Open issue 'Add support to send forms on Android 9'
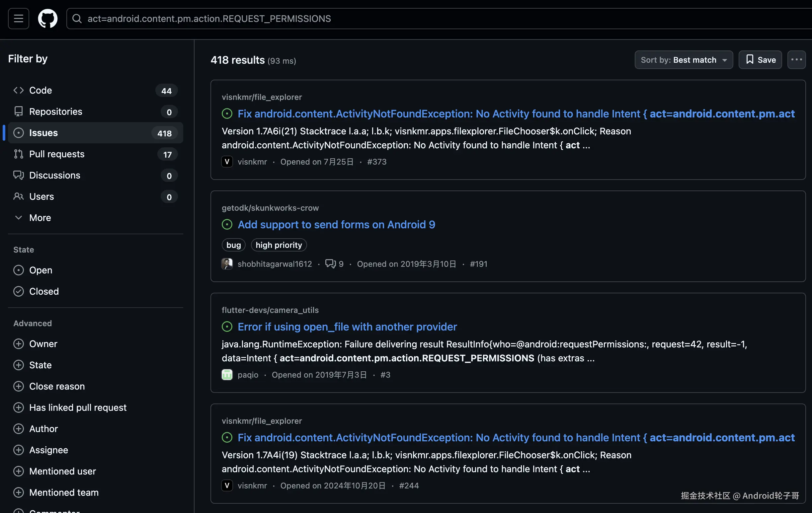This screenshot has width=812, height=513. click(336, 225)
